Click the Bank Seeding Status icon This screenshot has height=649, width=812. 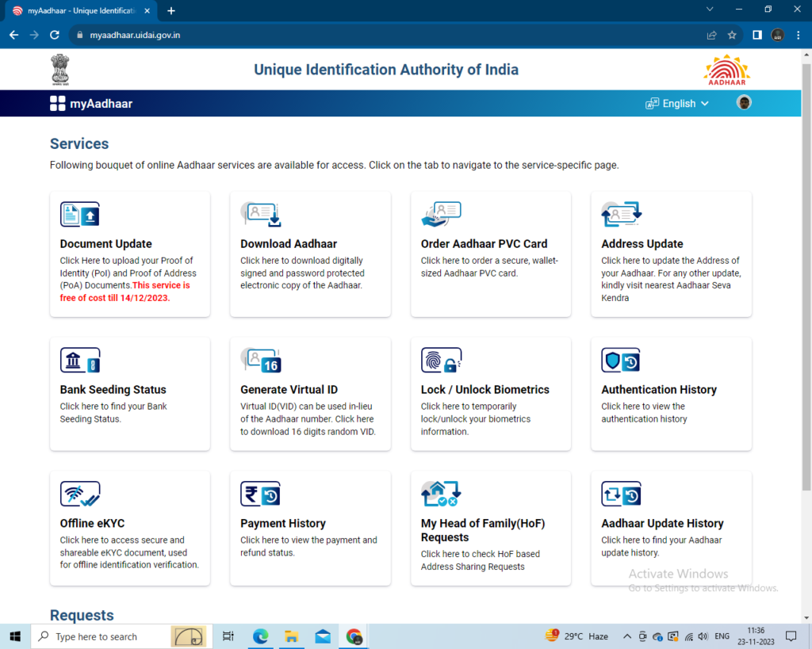80,361
